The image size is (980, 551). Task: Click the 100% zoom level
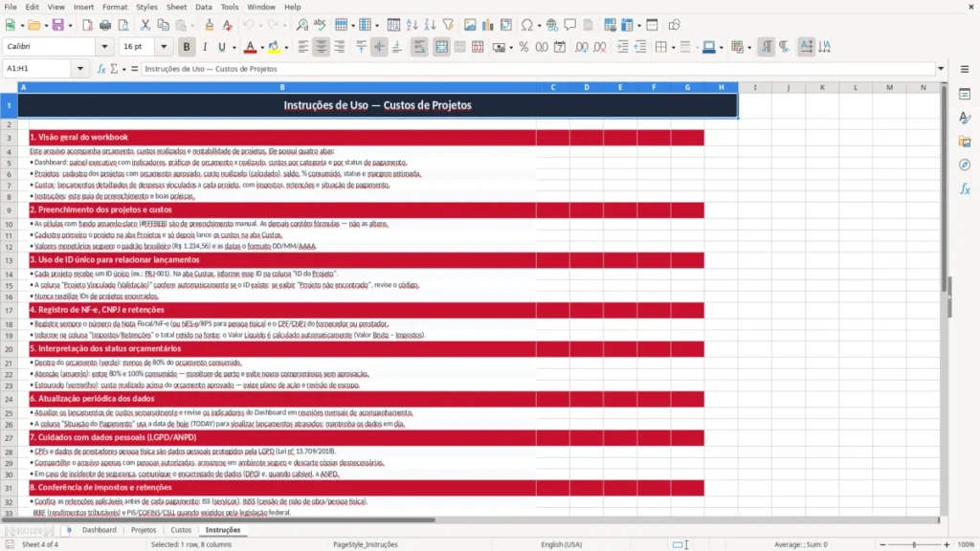pos(966,544)
